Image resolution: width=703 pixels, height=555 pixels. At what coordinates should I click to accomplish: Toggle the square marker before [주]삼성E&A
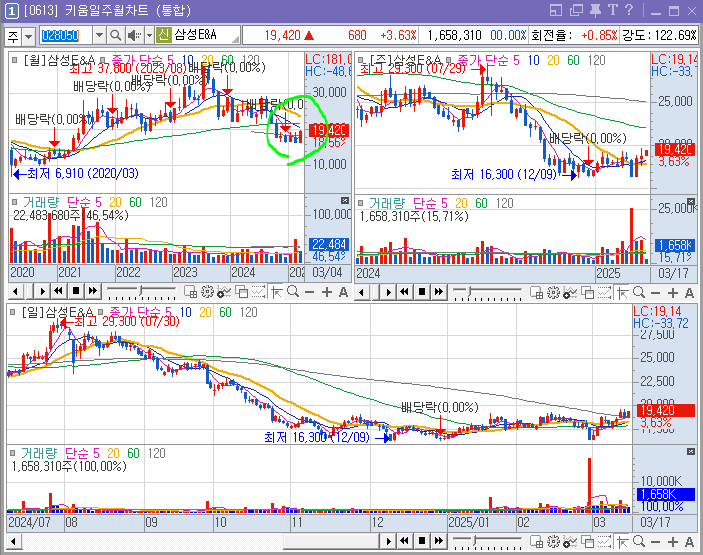[x=360, y=60]
